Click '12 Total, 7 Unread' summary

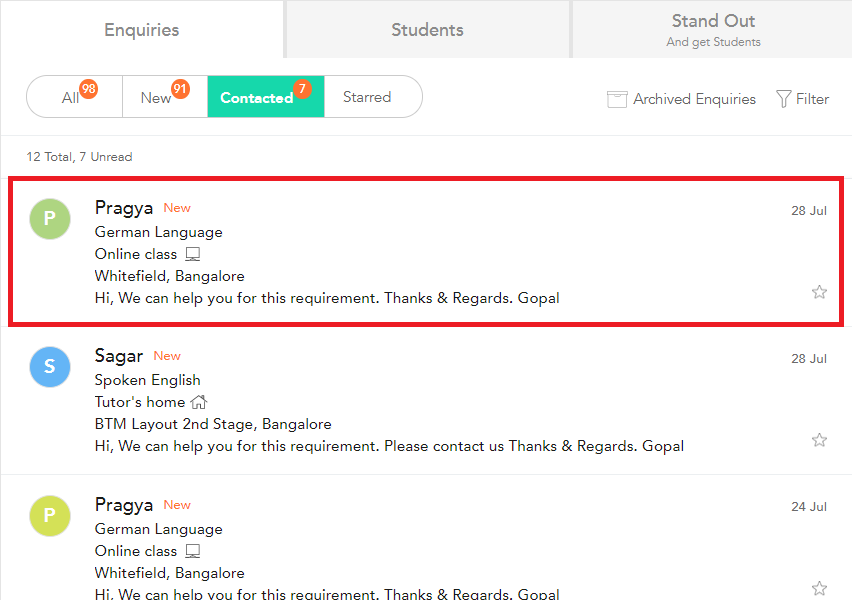pyautogui.click(x=79, y=157)
